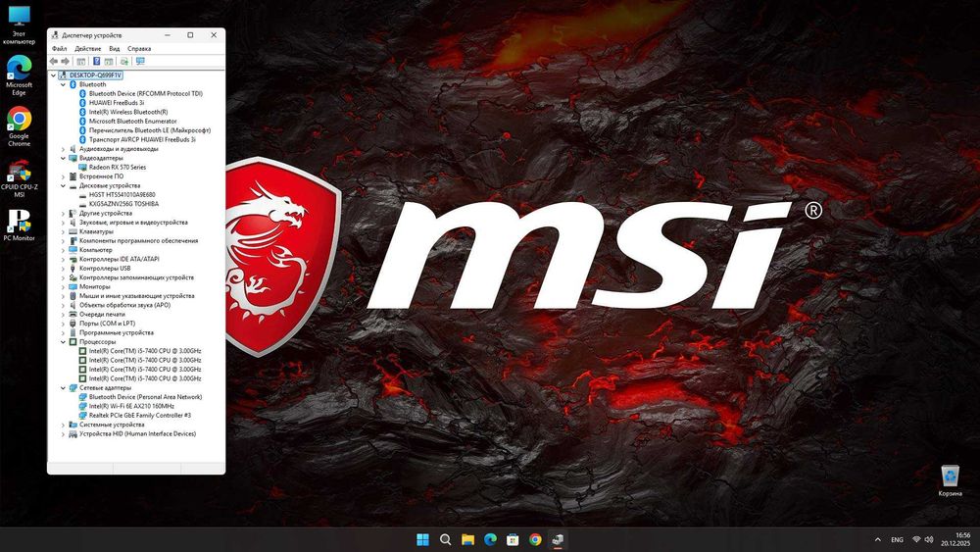Screen dimensions: 980x552
Task: Collapse the Дисковые устройства category
Action: click(63, 185)
